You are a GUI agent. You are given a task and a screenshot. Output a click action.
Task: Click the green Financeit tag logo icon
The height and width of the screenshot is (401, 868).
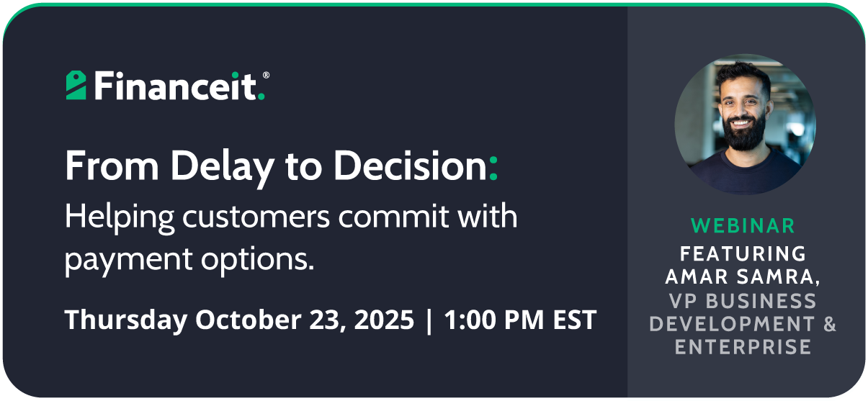tap(76, 85)
